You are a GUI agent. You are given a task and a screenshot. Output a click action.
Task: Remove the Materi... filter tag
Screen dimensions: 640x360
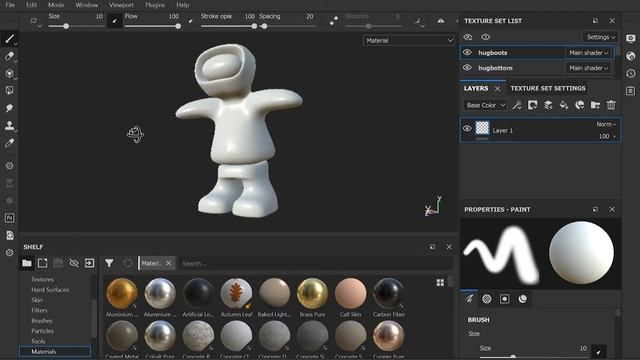[169, 263]
